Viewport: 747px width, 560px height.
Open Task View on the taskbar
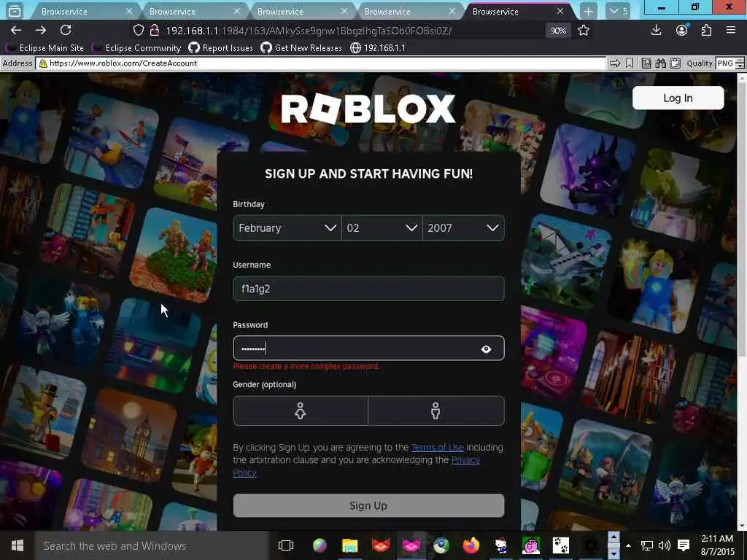click(x=286, y=545)
